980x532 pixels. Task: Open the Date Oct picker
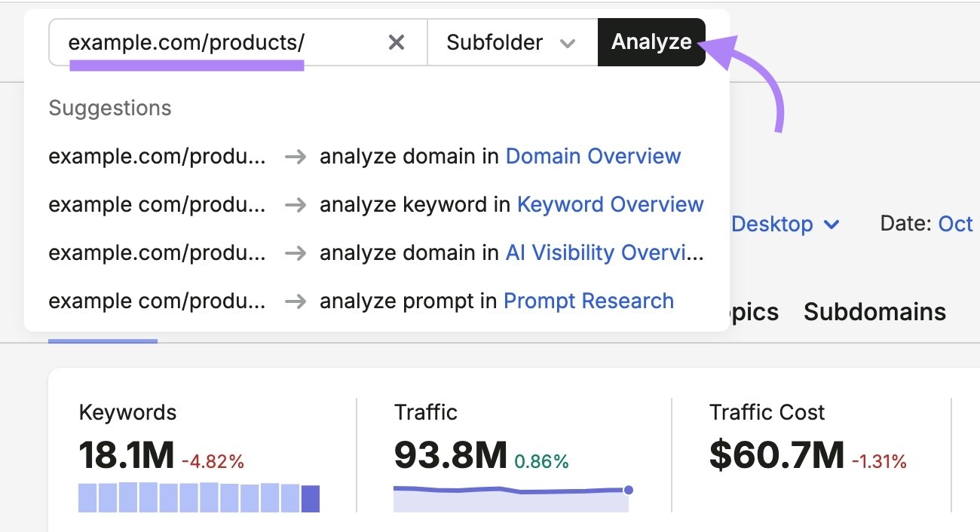click(956, 224)
